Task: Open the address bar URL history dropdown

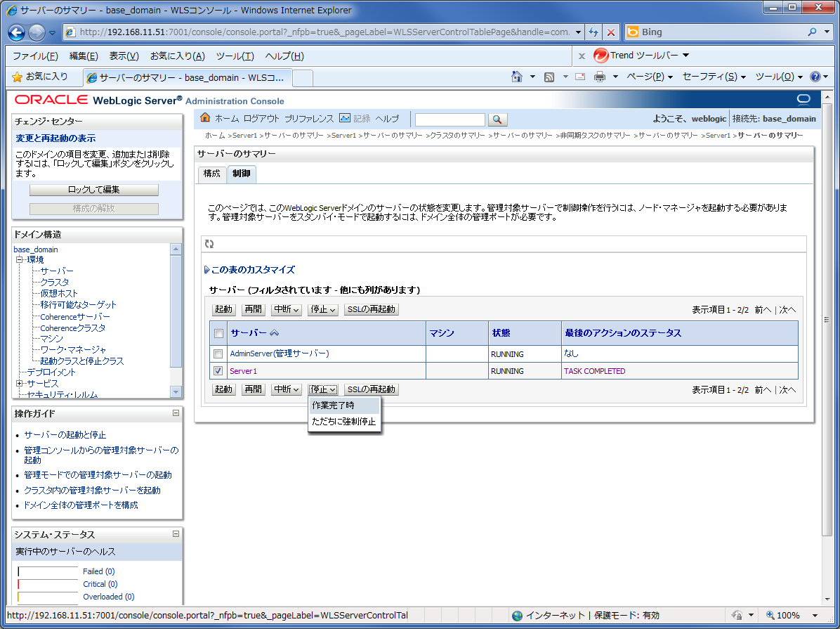Action: point(578,32)
